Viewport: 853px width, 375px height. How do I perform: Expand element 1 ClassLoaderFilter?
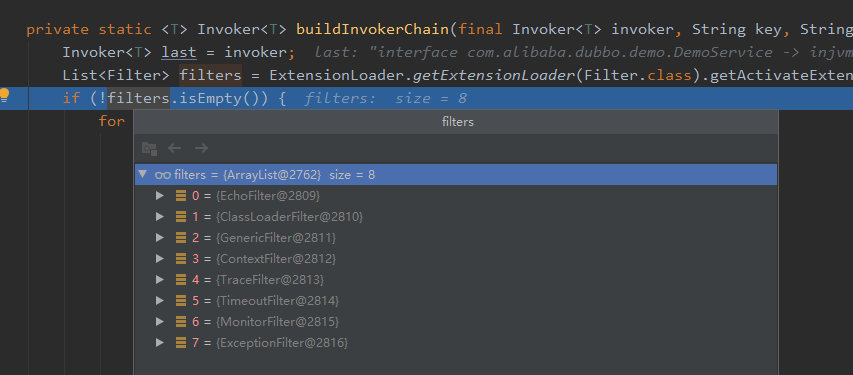[159, 217]
